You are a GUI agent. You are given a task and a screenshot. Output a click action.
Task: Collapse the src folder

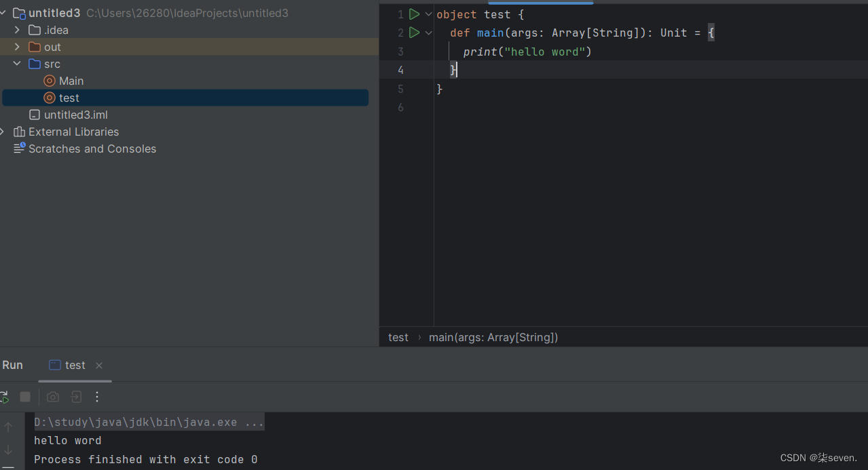tap(17, 63)
